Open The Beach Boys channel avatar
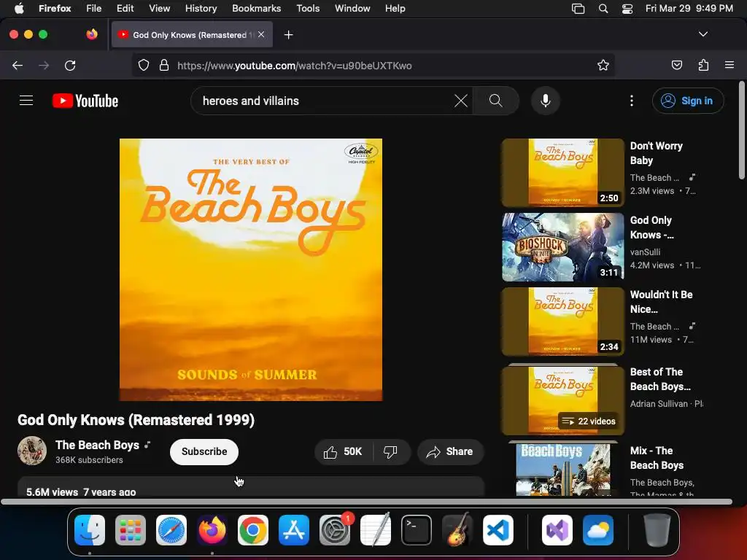 (32, 451)
